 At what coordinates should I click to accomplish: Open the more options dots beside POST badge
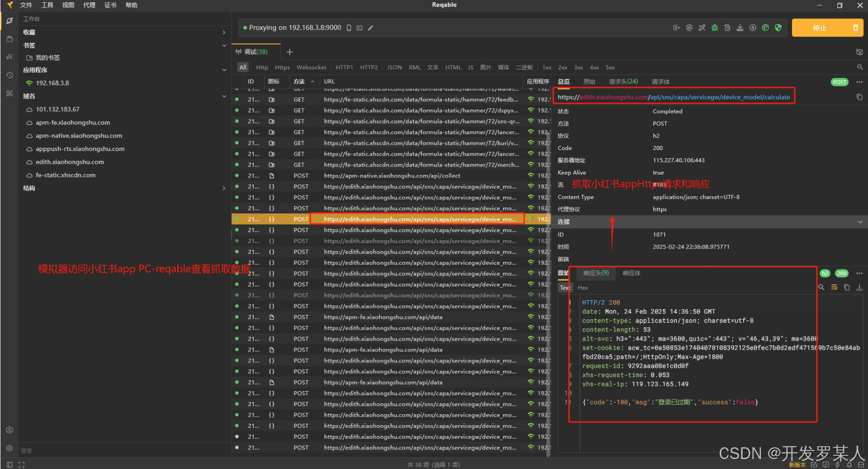(x=860, y=82)
